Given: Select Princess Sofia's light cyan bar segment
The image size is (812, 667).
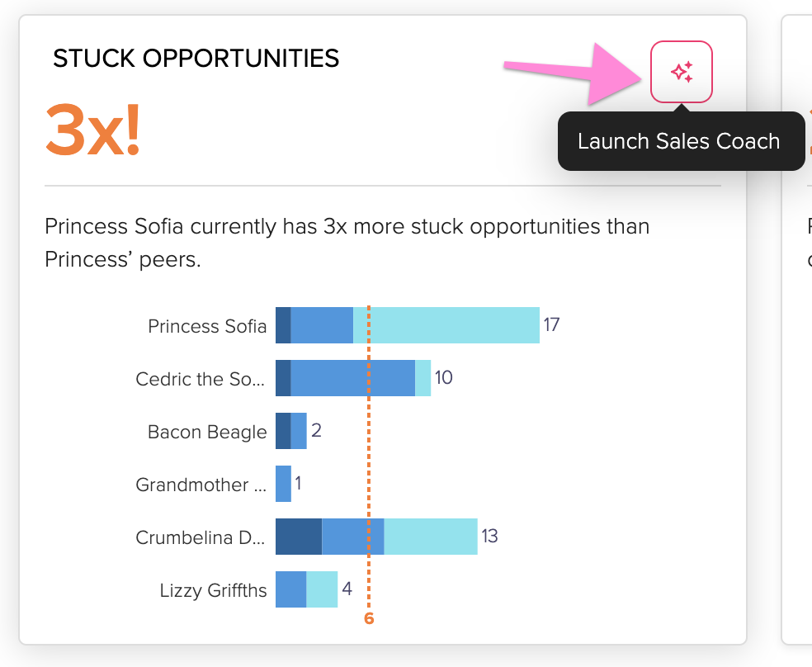Looking at the screenshot, I should (x=446, y=325).
